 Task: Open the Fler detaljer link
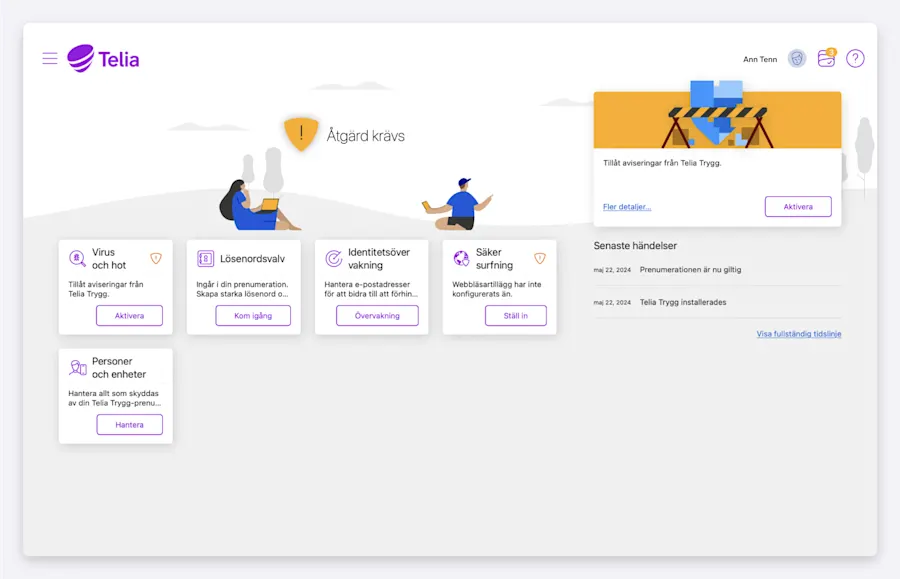click(x=627, y=207)
